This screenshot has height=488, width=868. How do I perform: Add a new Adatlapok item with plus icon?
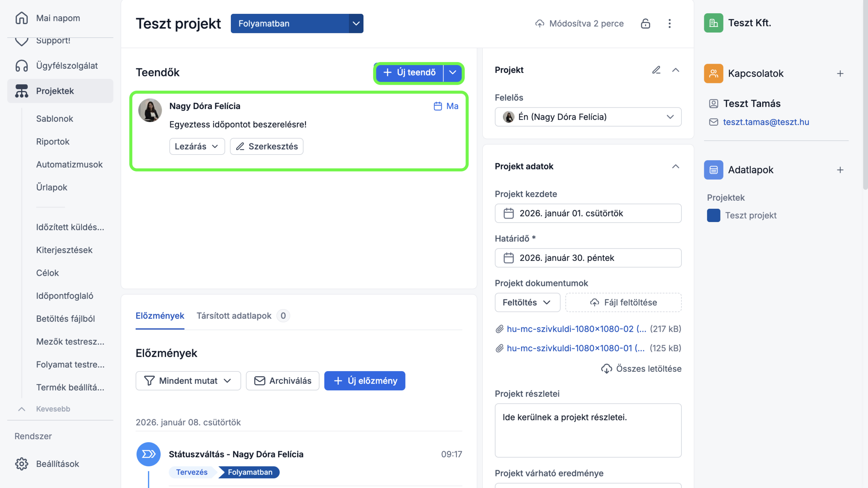pyautogui.click(x=840, y=170)
